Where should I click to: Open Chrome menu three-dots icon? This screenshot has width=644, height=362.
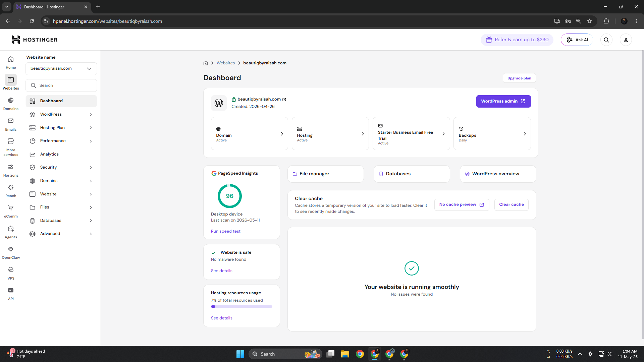pos(636,21)
